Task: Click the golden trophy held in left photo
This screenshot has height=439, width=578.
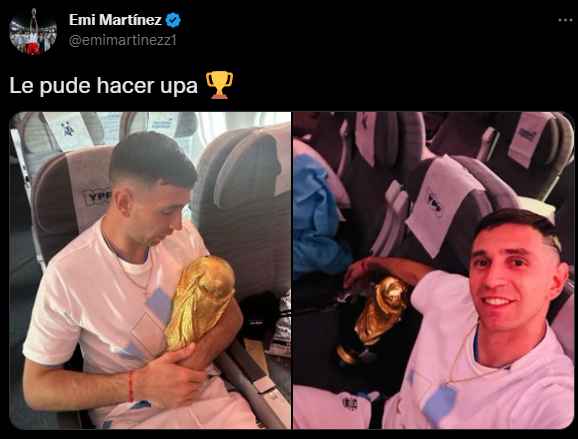Action: point(201,302)
